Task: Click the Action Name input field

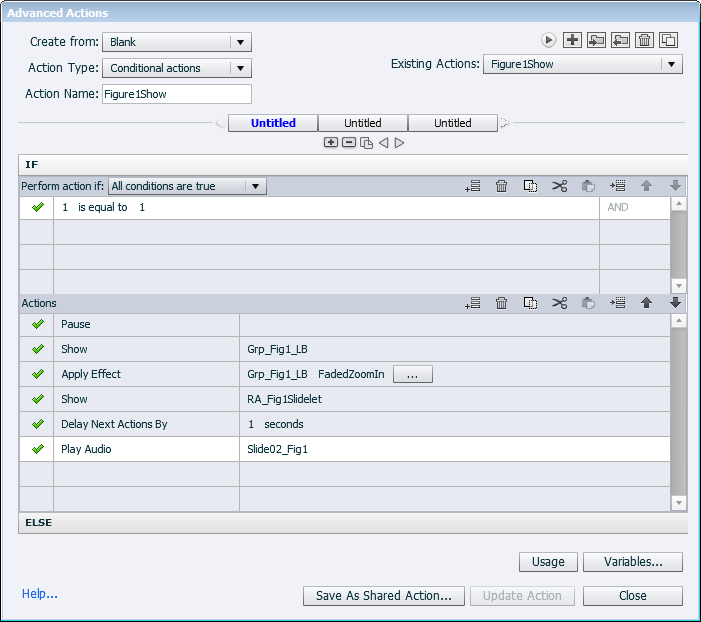Action: [x=177, y=94]
